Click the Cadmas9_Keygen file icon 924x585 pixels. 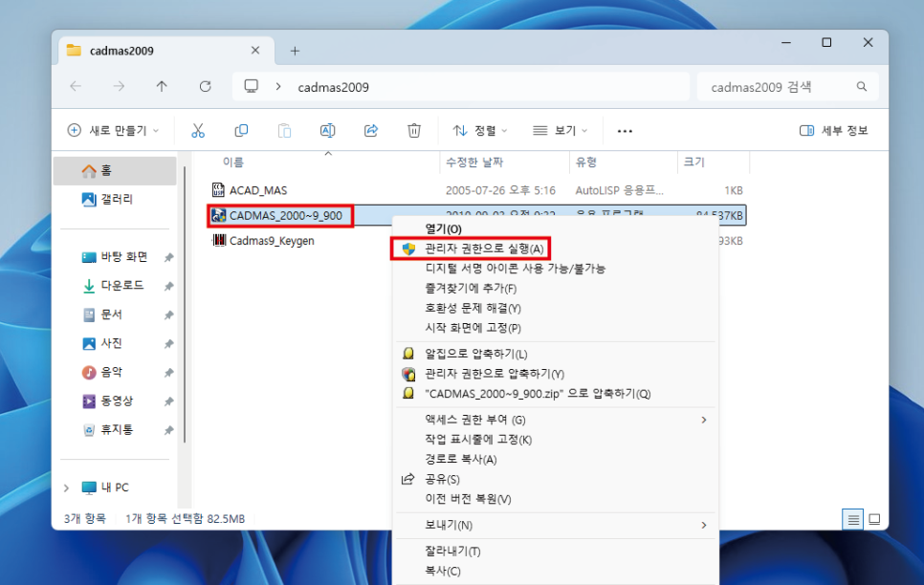point(219,240)
